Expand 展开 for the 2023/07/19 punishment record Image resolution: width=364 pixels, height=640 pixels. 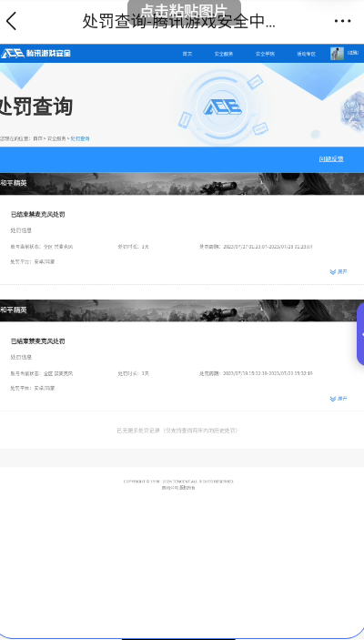coord(339,399)
